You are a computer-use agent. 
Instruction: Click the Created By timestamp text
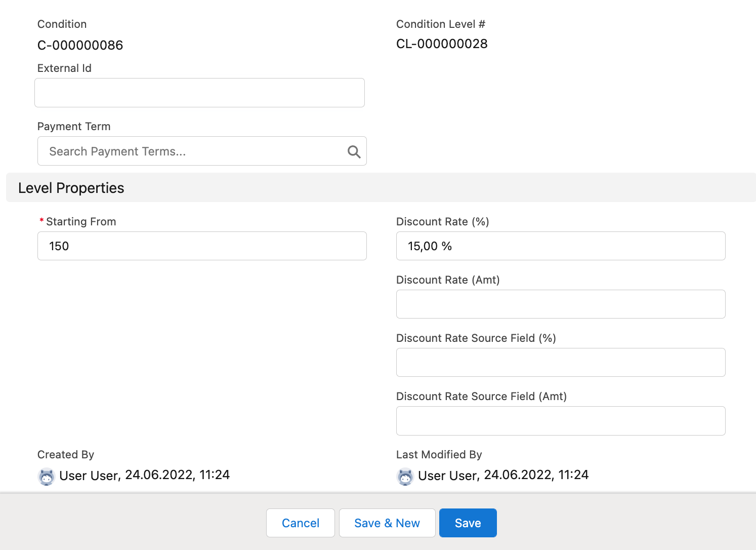tap(177, 475)
